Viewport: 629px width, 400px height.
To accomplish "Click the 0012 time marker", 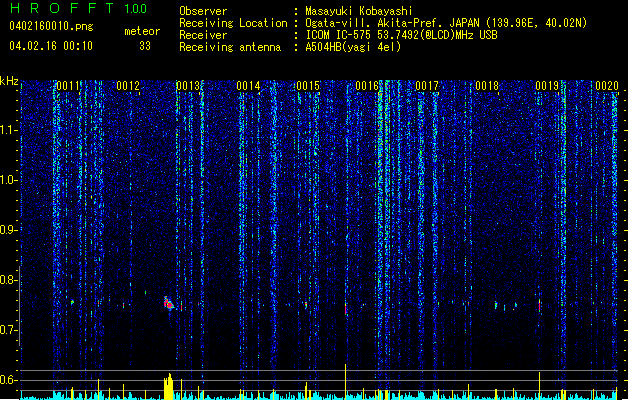I will pos(128,86).
